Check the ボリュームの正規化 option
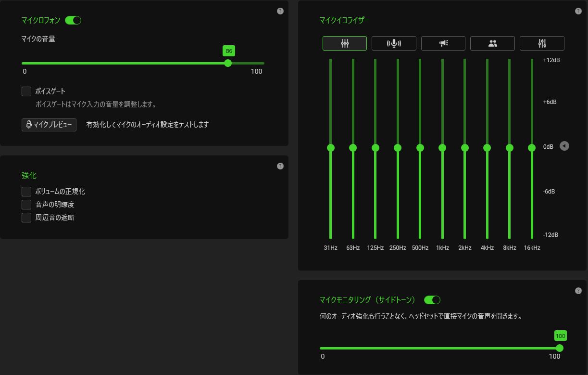The height and width of the screenshot is (375, 588). [26, 192]
